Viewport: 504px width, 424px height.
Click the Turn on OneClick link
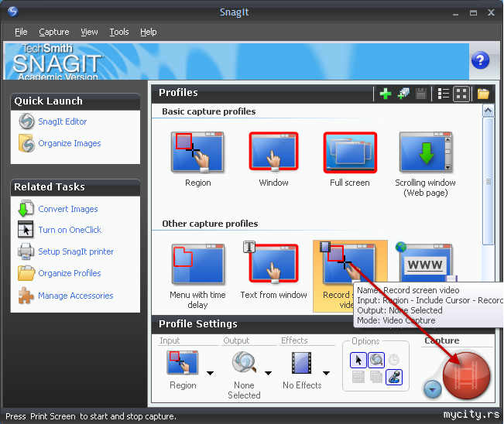click(x=70, y=230)
